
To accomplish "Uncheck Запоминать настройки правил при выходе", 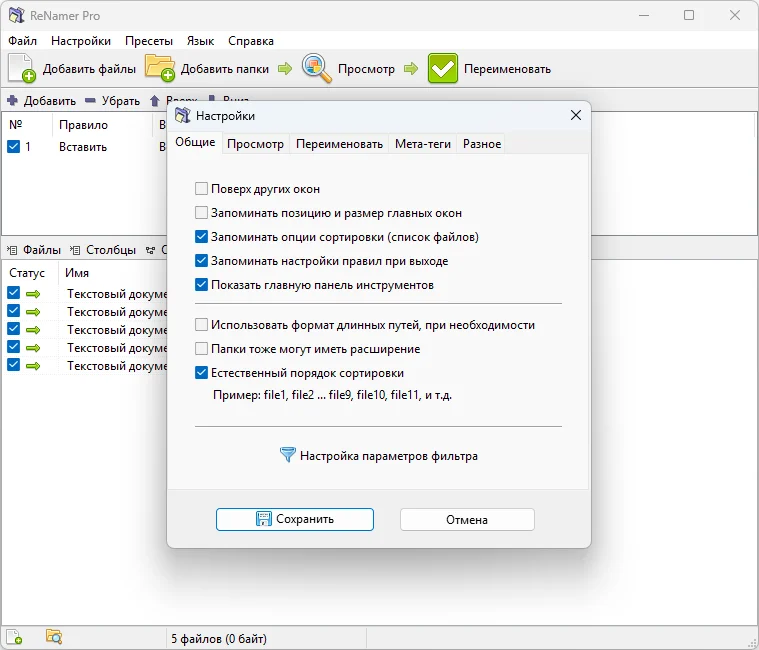I will [x=201, y=261].
